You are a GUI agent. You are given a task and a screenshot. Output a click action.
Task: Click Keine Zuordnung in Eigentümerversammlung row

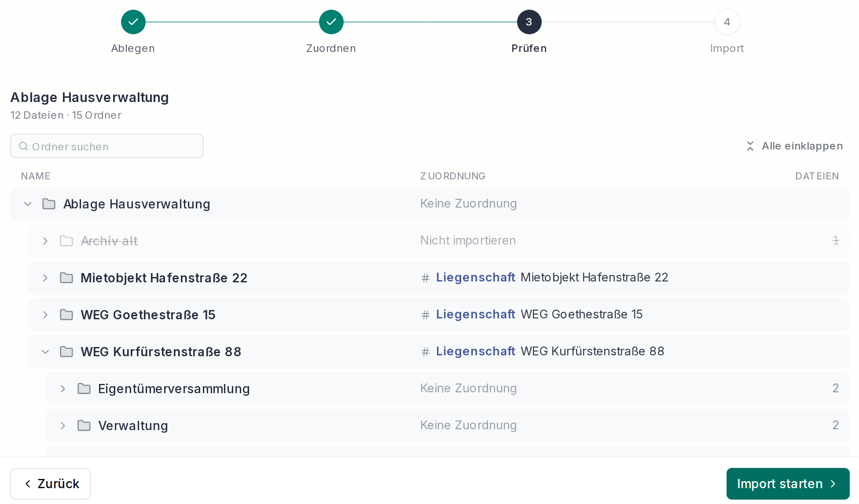click(468, 388)
